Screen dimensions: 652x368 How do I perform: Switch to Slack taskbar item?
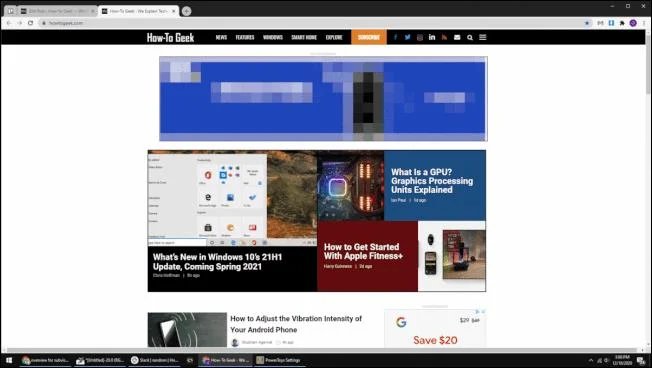tap(155, 360)
